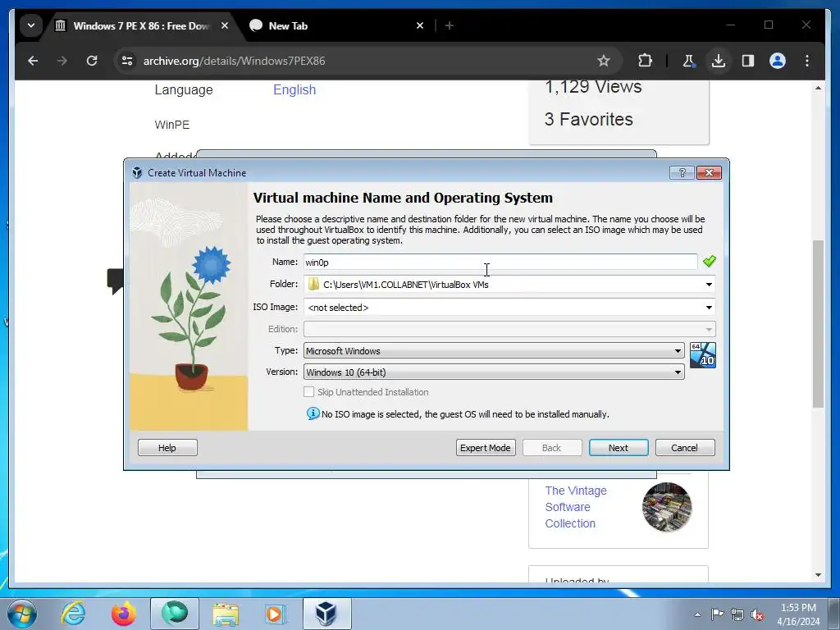Launch Firefox from taskbar
This screenshot has width=840, height=630.
pyautogui.click(x=123, y=614)
